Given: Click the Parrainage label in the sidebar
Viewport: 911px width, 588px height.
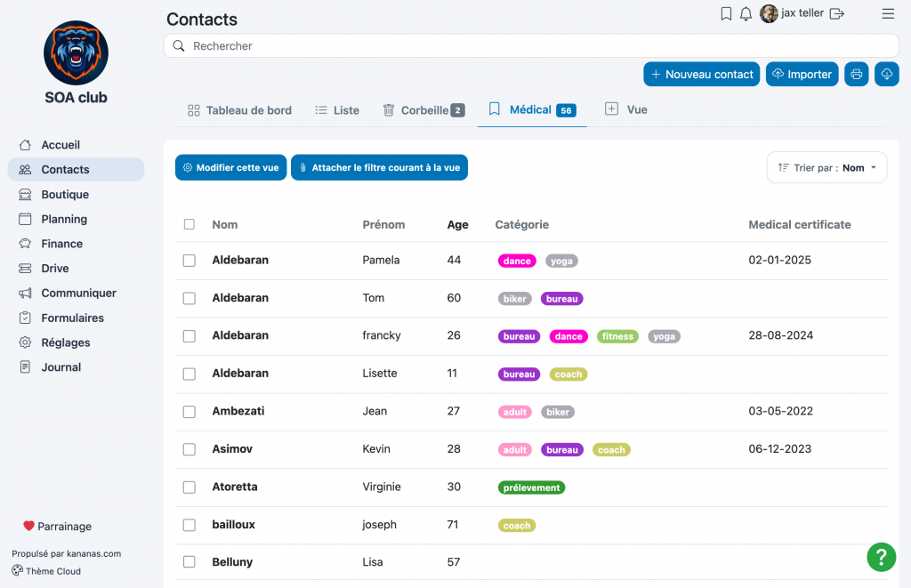Looking at the screenshot, I should [x=64, y=527].
